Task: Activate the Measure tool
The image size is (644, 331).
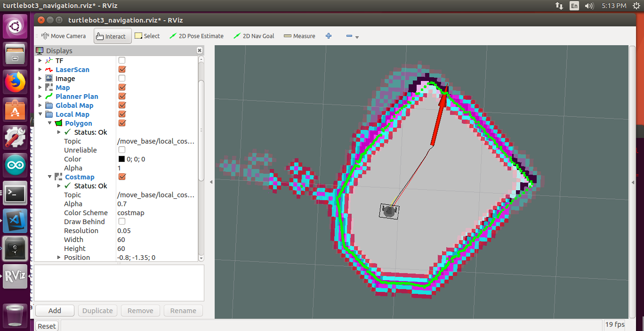Action: pos(299,36)
